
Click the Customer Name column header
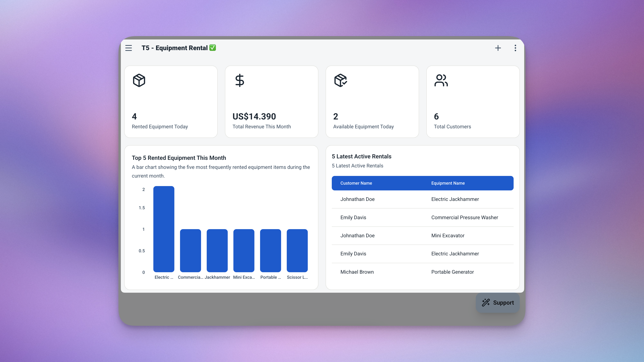point(356,183)
